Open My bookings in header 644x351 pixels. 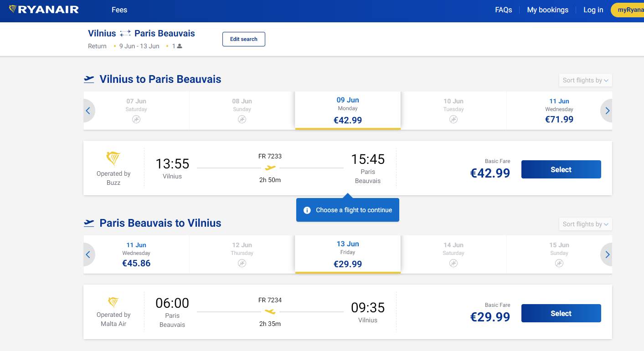tap(548, 10)
